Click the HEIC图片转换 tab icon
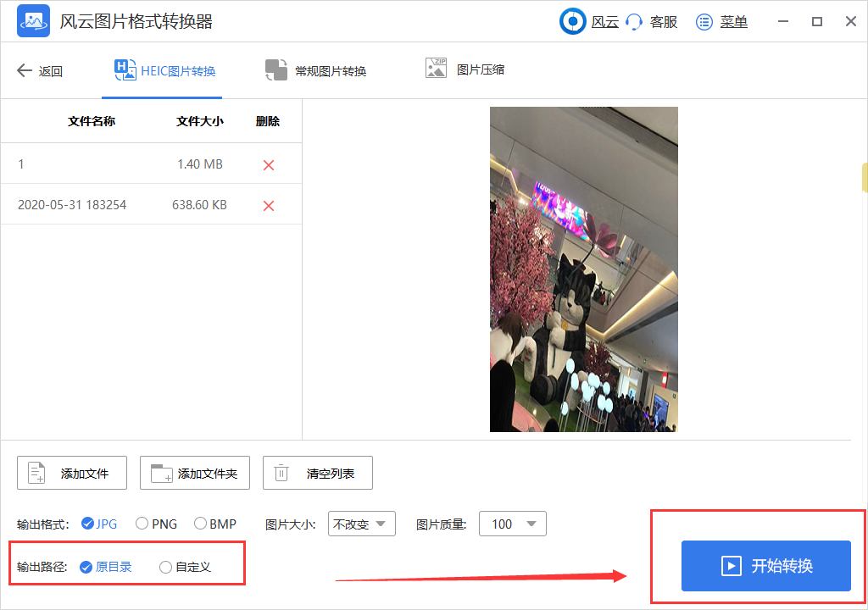 (125, 69)
